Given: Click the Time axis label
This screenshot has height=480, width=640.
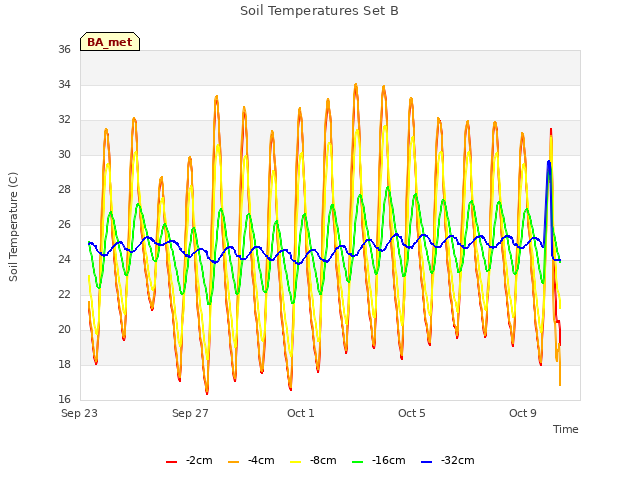Looking at the screenshot, I should pos(566,429).
